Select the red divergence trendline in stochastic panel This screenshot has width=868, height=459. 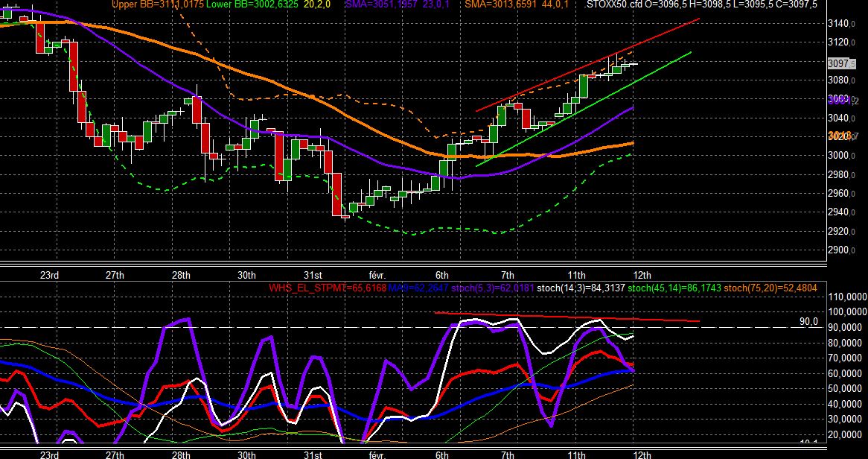567,317
